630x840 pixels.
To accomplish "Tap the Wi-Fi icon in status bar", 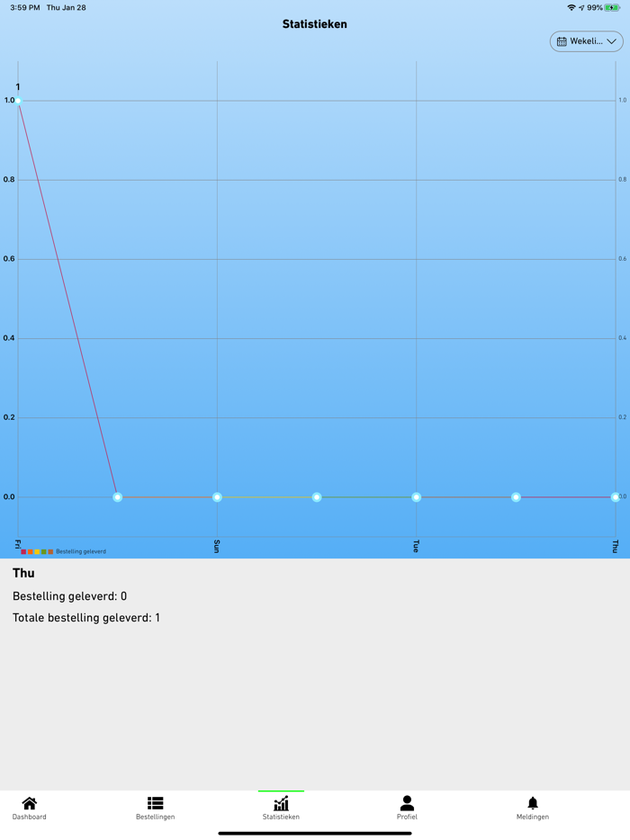I will coord(571,7).
